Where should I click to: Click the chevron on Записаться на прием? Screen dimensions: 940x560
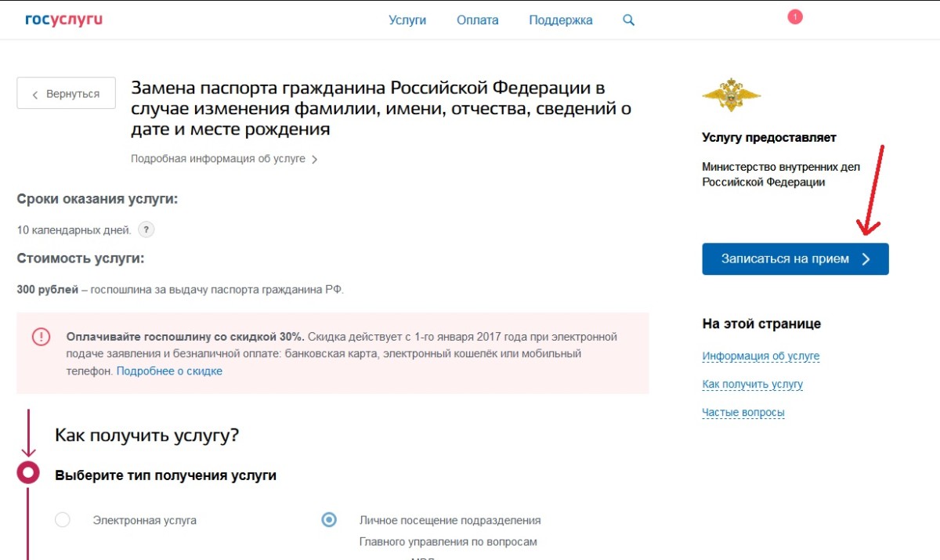pyautogui.click(x=866, y=259)
